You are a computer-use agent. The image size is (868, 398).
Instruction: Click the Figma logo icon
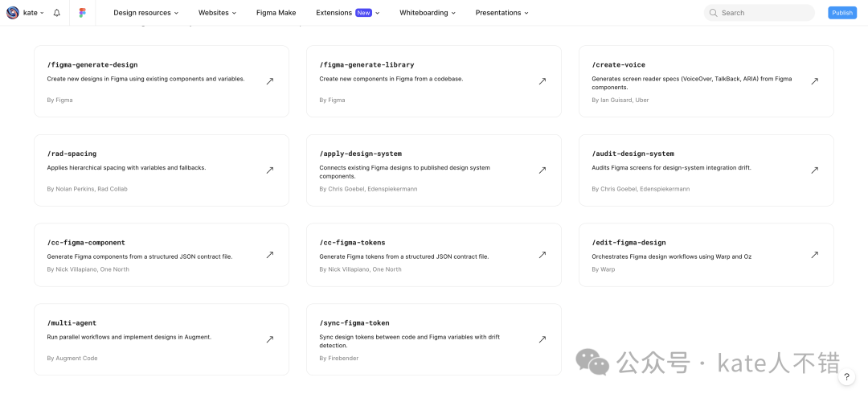click(83, 13)
